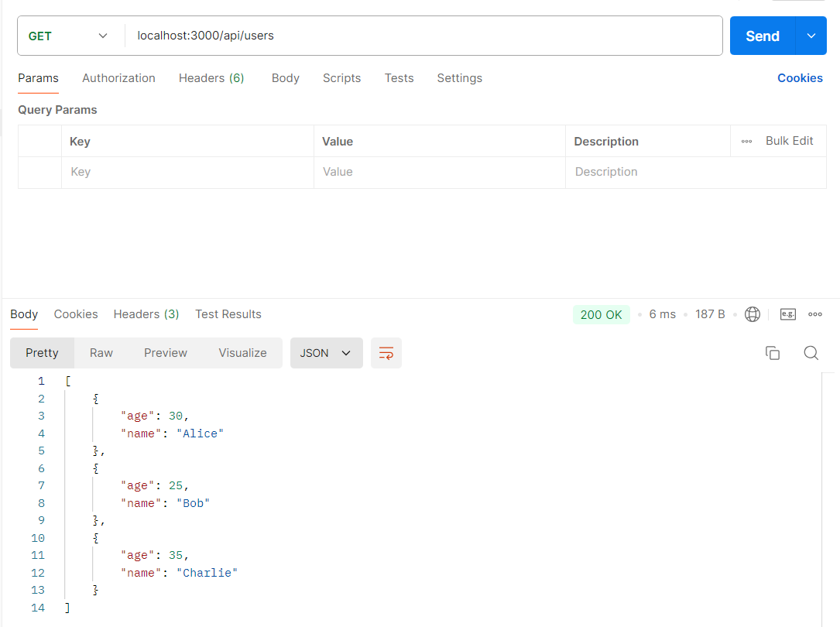This screenshot has width=840, height=627.
Task: Open the Preview response view
Action: click(165, 352)
